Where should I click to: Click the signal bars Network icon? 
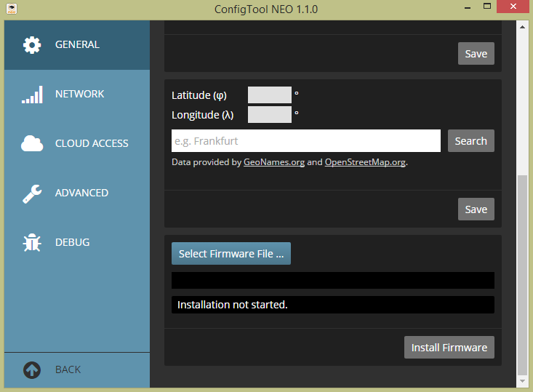click(x=32, y=95)
